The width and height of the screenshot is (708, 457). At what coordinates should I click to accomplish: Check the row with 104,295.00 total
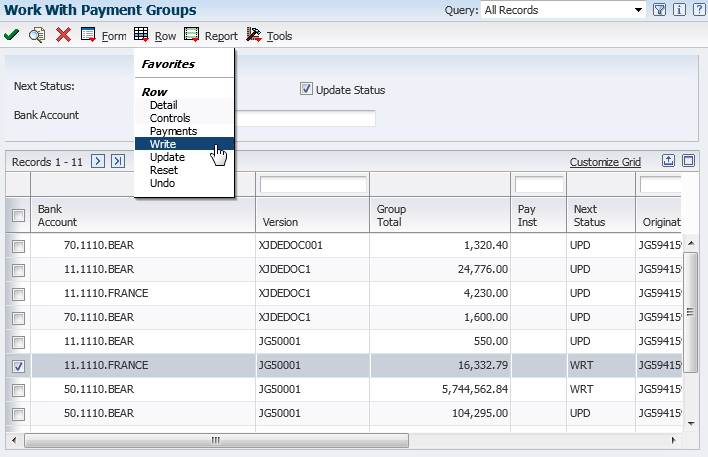[19, 414]
